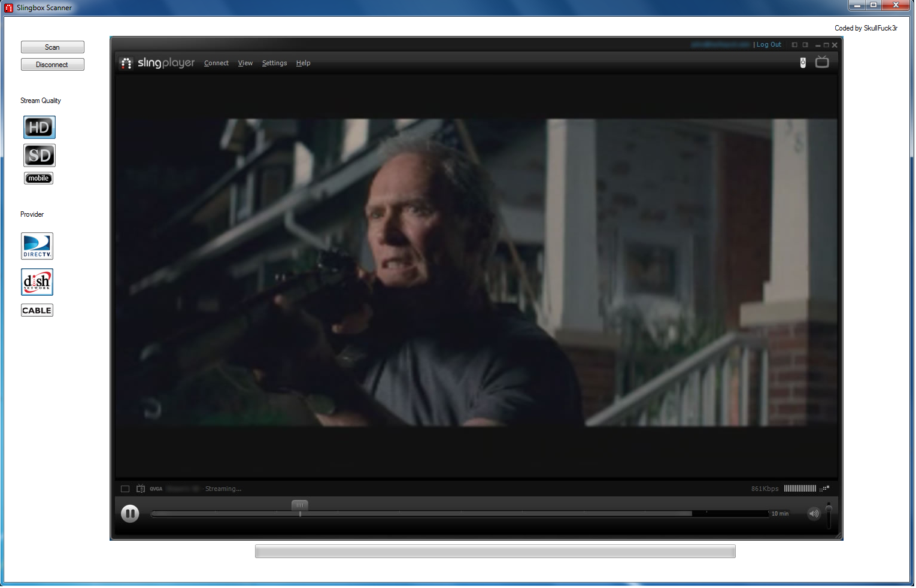This screenshot has width=916, height=588.
Task: Click the TV guide icon in status bar
Action: tap(141, 489)
